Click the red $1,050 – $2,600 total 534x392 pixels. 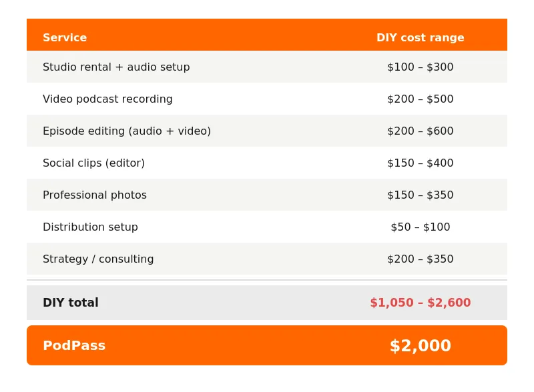click(x=420, y=303)
